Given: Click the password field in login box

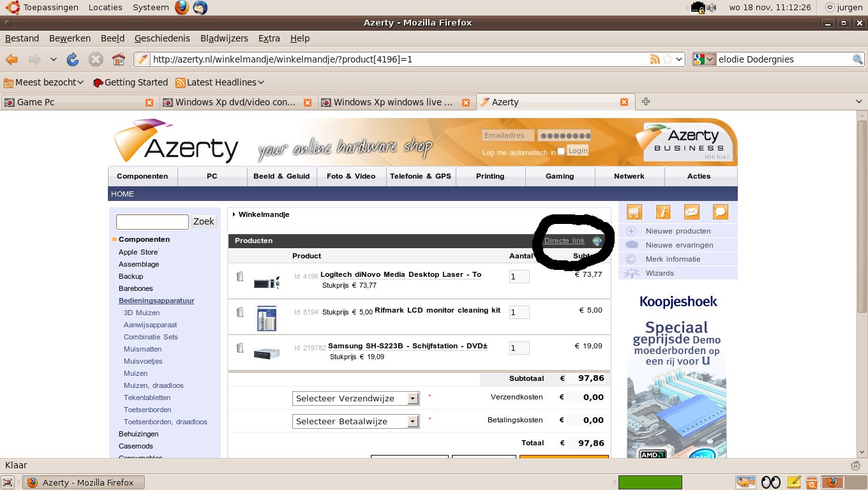Looking at the screenshot, I should [x=564, y=135].
